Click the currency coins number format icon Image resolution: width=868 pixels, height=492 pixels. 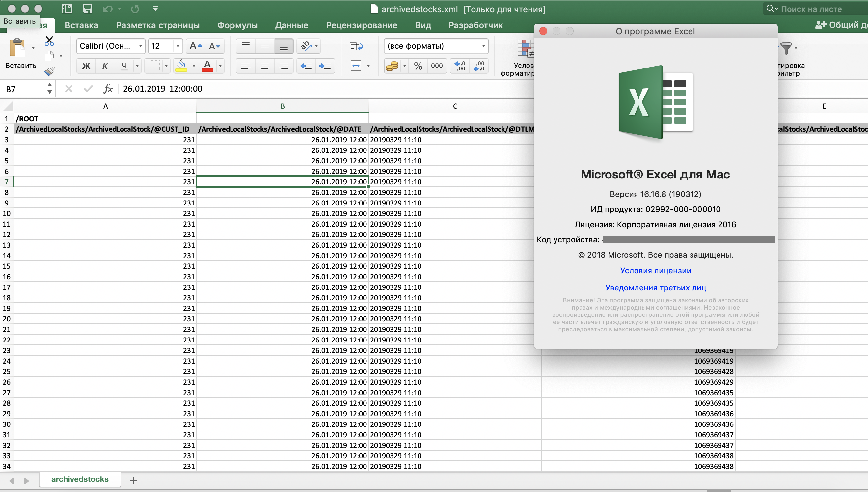coord(392,66)
